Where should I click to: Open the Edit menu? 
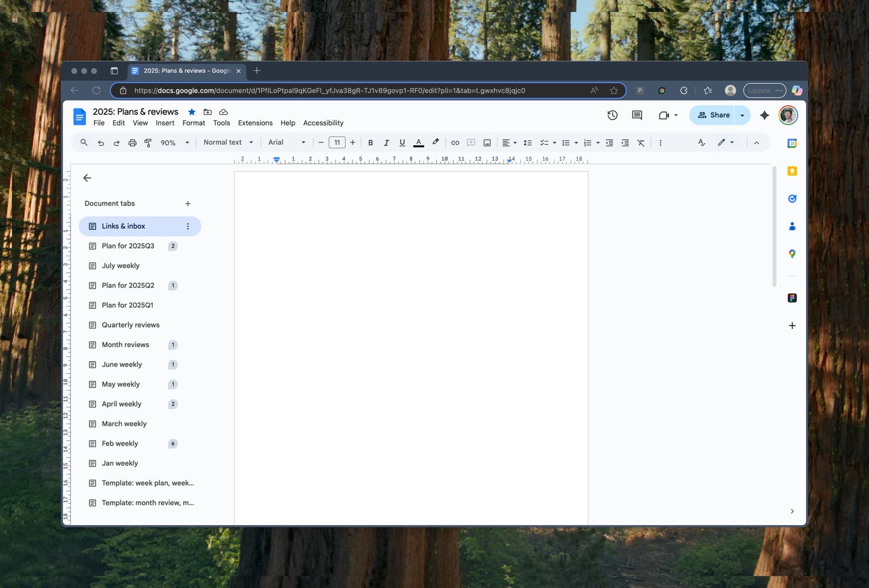[119, 123]
